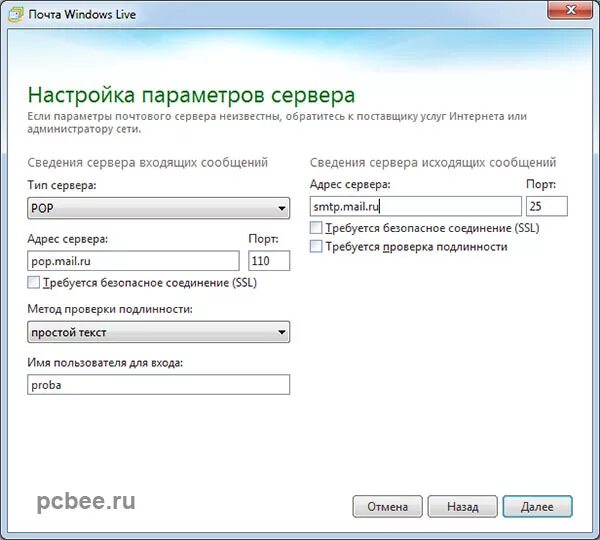The width and height of the screenshot is (600, 540).
Task: Enable SSL for the incoming server
Action: click(x=33, y=282)
